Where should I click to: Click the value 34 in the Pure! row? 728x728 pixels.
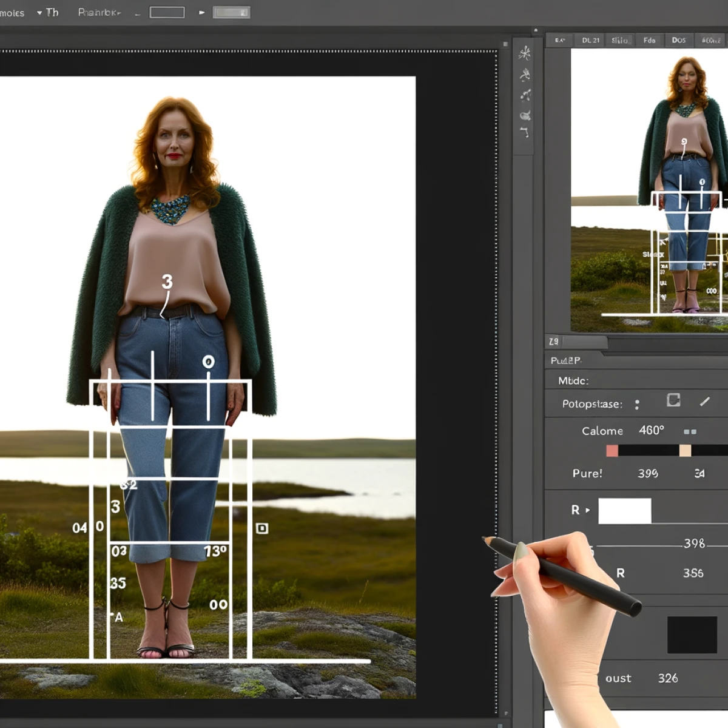point(699,473)
